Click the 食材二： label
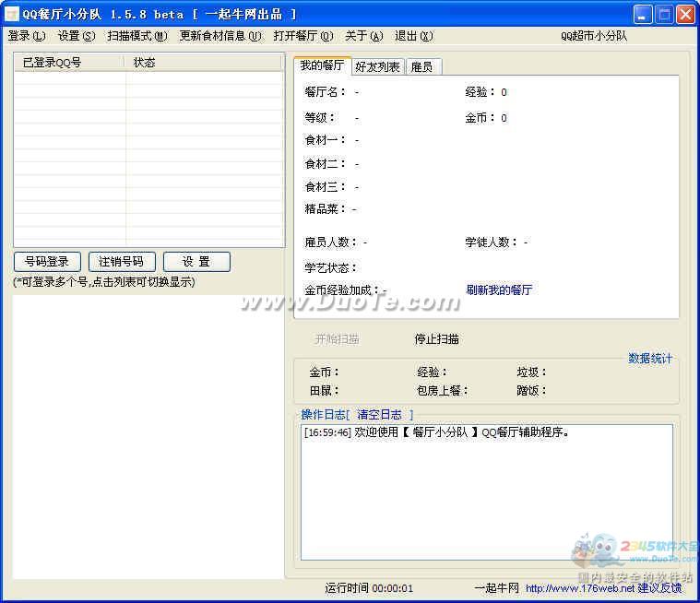 pos(325,164)
